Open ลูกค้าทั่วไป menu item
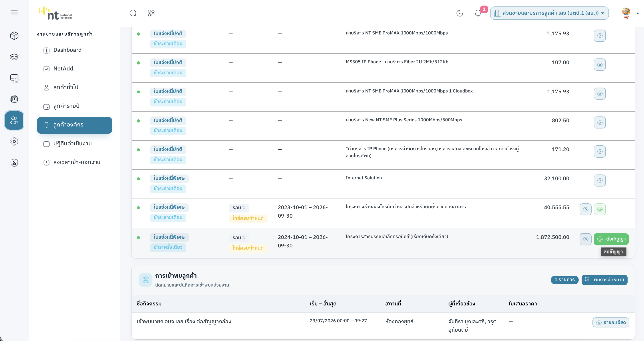644x341 pixels. coord(74,87)
